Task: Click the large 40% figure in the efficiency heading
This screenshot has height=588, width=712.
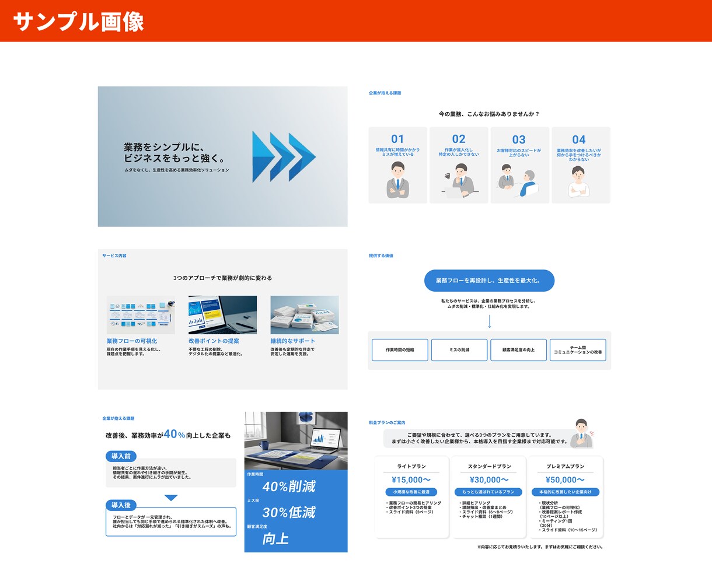Action: (x=174, y=434)
